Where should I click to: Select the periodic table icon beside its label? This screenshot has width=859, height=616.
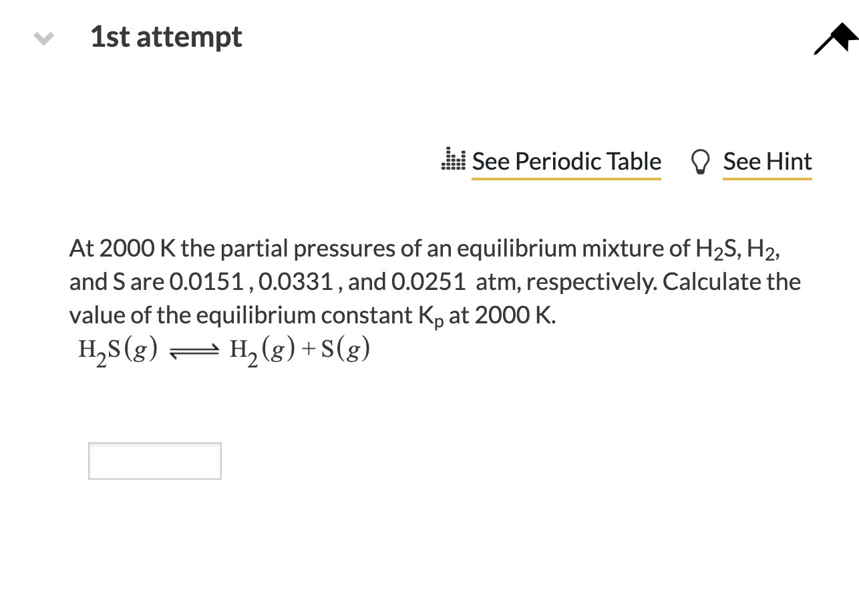click(452, 161)
